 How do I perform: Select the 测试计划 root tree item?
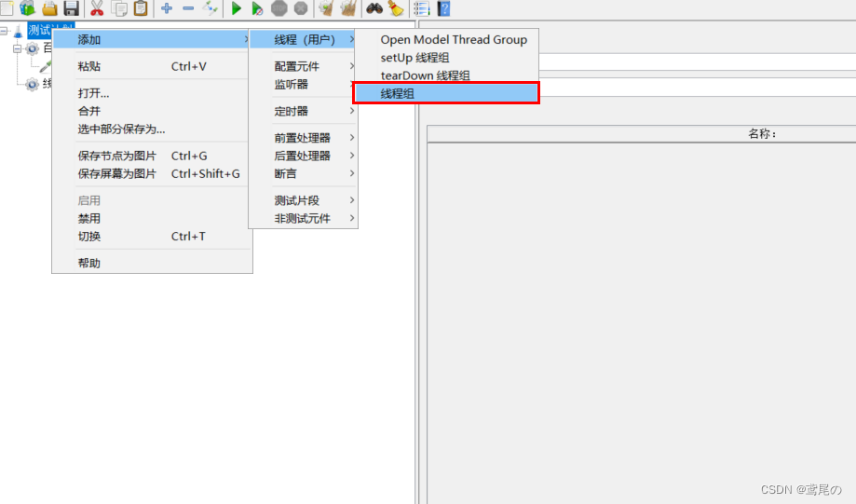tap(50, 30)
